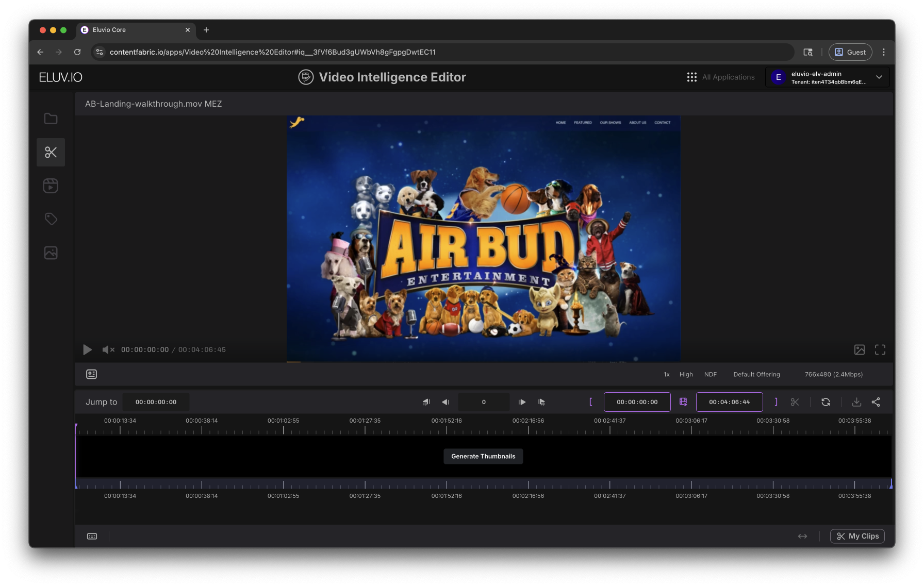Toggle keyboard shortcuts icon at bottom
This screenshot has height=586, width=924.
92,537
